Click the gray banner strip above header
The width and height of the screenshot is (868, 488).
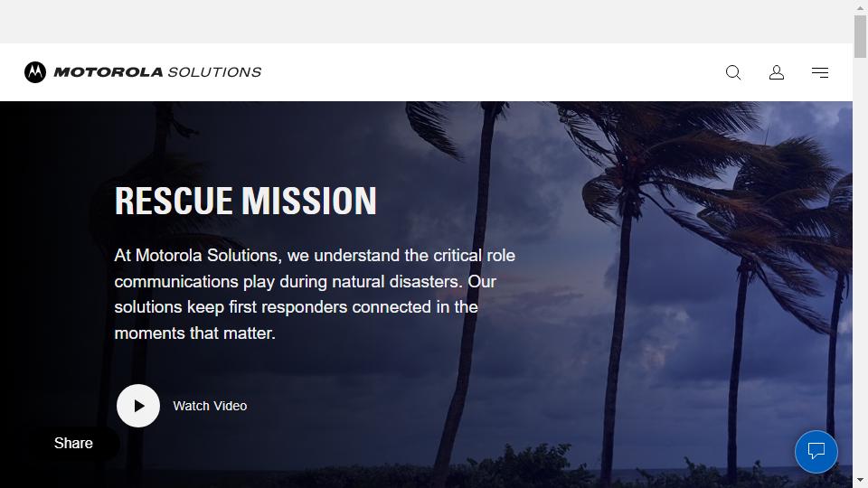(426, 22)
